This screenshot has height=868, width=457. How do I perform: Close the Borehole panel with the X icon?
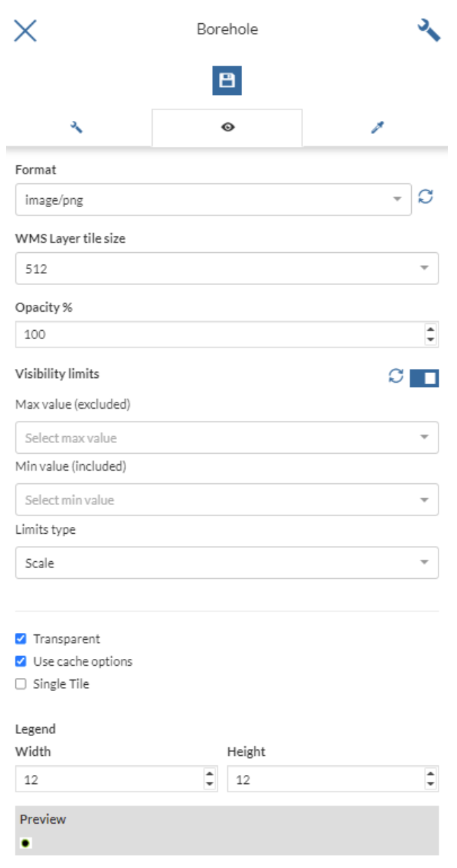pos(26,31)
